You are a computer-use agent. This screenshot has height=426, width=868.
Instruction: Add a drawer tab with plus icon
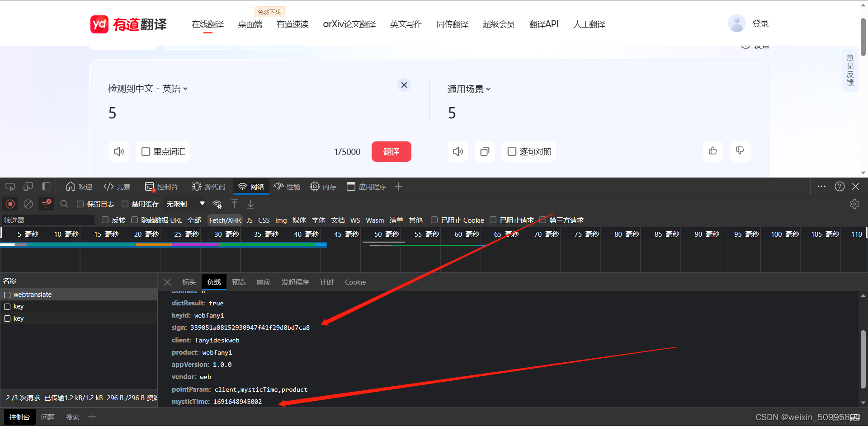pyautogui.click(x=92, y=417)
